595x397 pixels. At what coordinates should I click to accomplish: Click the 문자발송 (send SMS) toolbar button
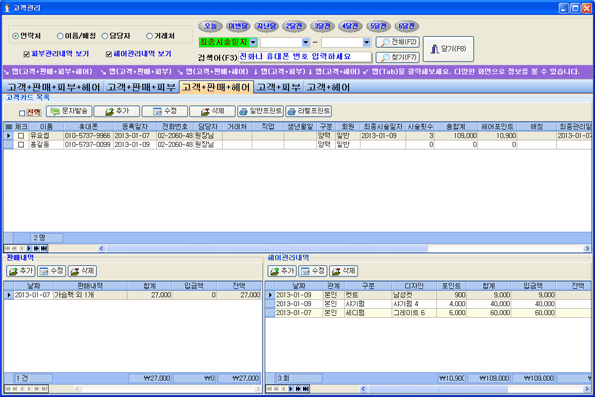pos(69,111)
